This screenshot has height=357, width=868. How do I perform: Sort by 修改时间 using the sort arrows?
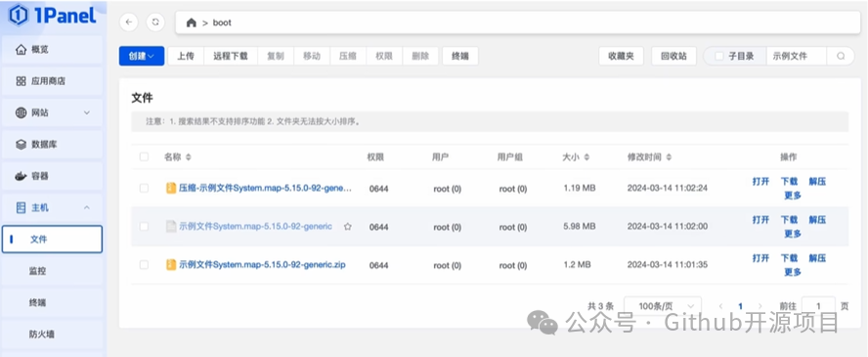[669, 157]
